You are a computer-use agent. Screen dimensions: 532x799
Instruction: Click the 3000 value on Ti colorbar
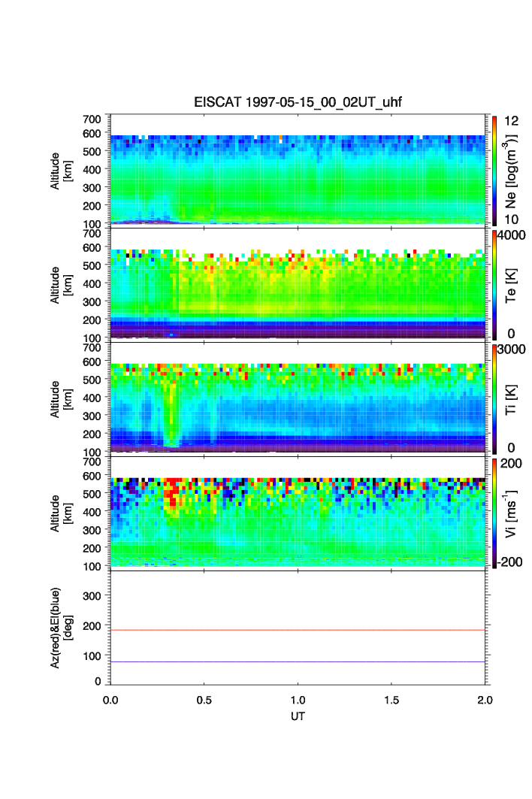pos(511,349)
